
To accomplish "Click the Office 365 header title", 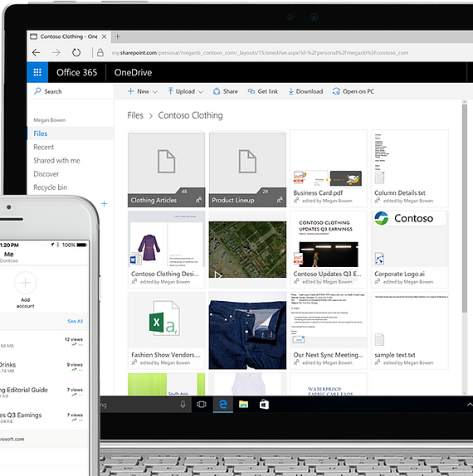I will (x=77, y=72).
